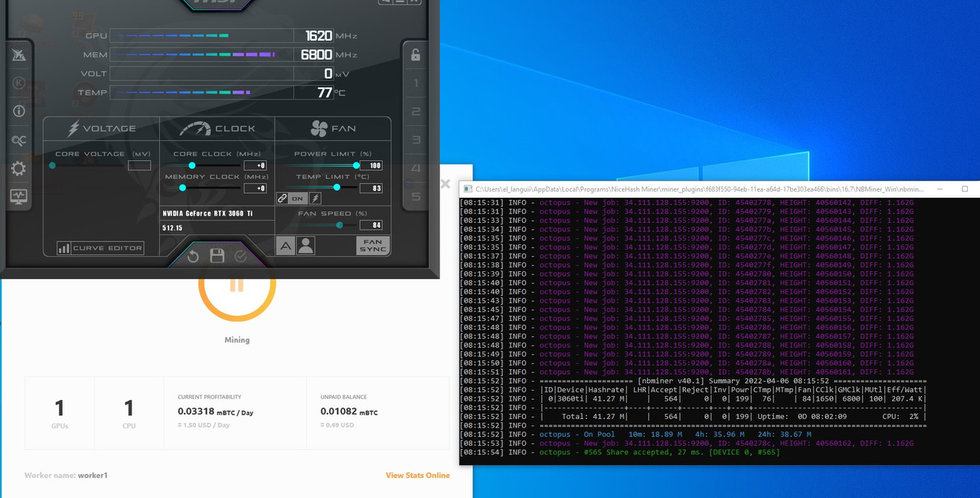Click the Fan Speed 84 field
This screenshot has height=498, width=980.
coord(371,225)
